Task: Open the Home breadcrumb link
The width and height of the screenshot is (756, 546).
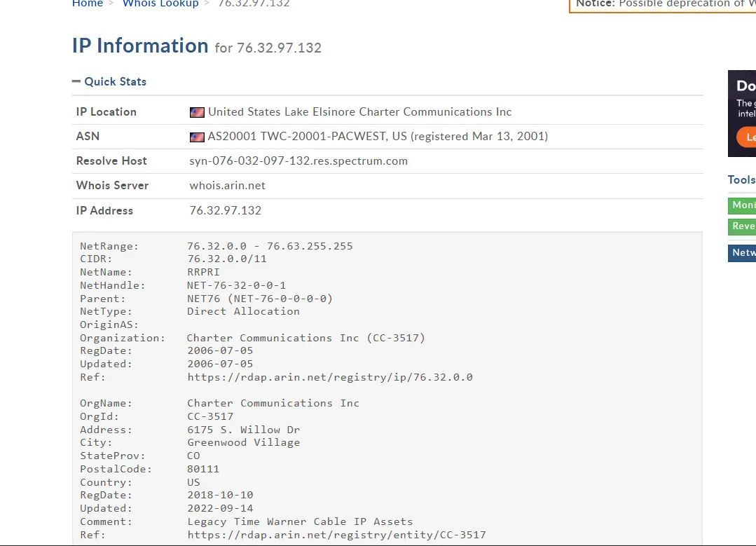Action: point(88,4)
